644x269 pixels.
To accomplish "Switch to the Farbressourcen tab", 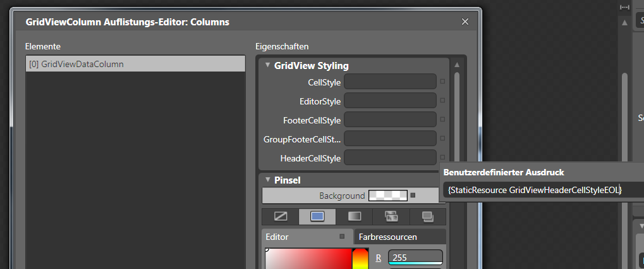I will tap(387, 237).
